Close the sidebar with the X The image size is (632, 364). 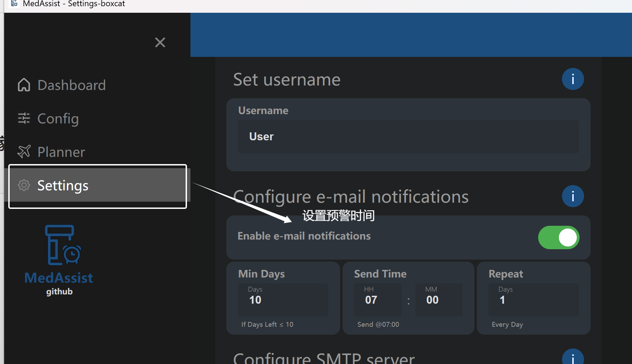160,42
